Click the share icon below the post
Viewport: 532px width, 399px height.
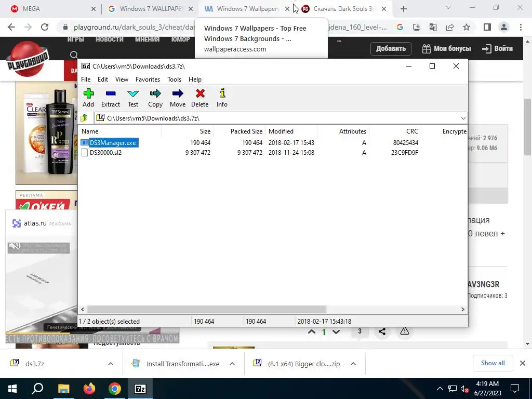[x=382, y=331]
